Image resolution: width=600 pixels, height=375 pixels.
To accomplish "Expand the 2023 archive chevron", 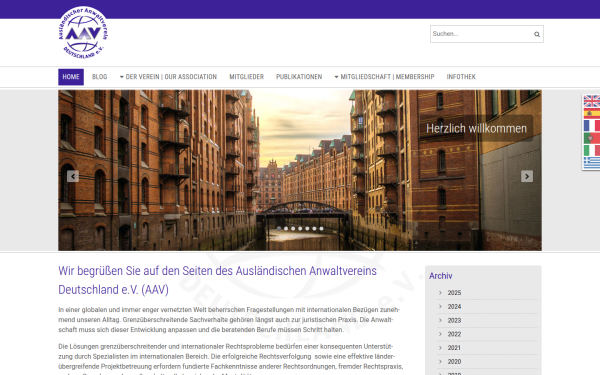I will pyautogui.click(x=440, y=320).
